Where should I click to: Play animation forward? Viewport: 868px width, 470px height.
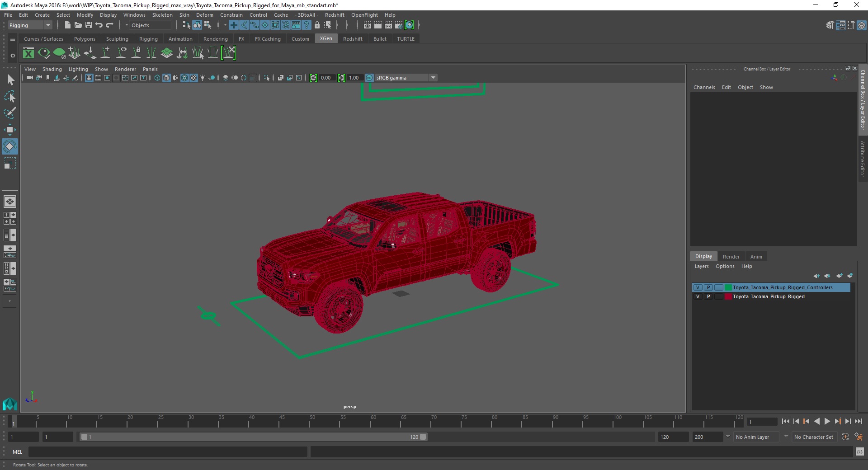(x=827, y=421)
